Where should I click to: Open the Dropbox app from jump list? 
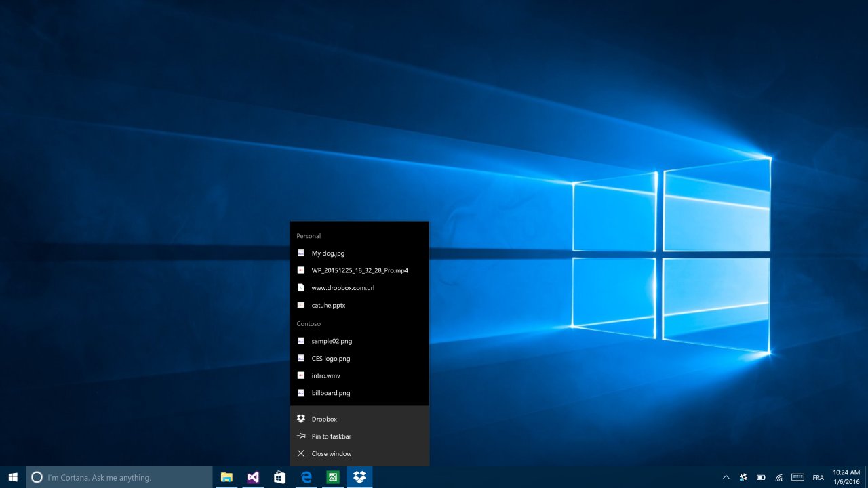tap(324, 419)
